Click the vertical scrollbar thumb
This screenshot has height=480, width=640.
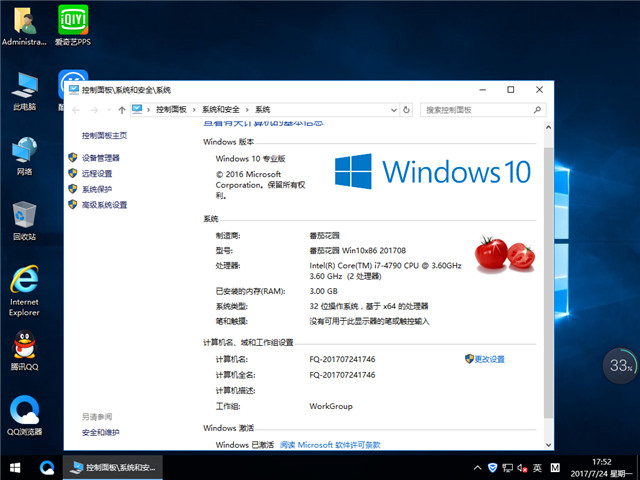click(x=549, y=283)
